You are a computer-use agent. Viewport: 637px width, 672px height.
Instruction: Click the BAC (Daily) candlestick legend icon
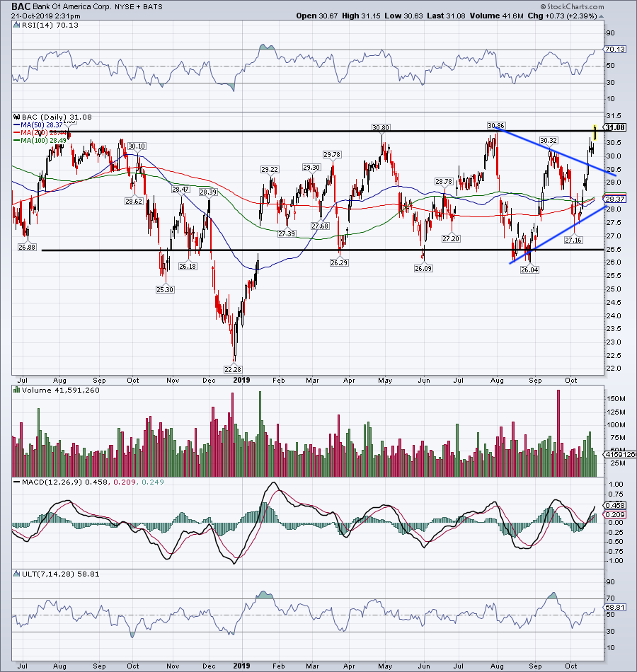(x=17, y=117)
